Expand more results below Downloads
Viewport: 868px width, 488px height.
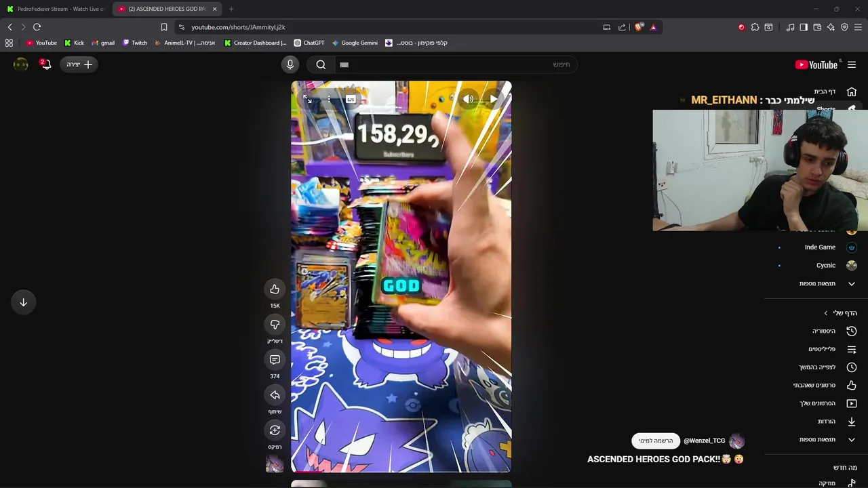[827, 439]
